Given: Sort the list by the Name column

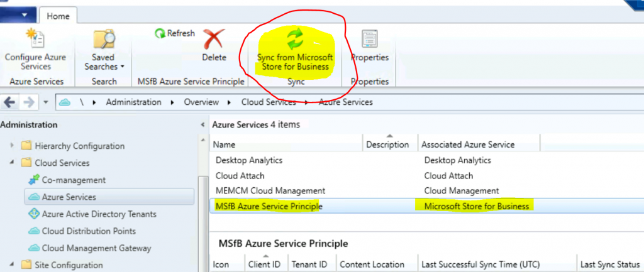Looking at the screenshot, I should click(x=286, y=144).
